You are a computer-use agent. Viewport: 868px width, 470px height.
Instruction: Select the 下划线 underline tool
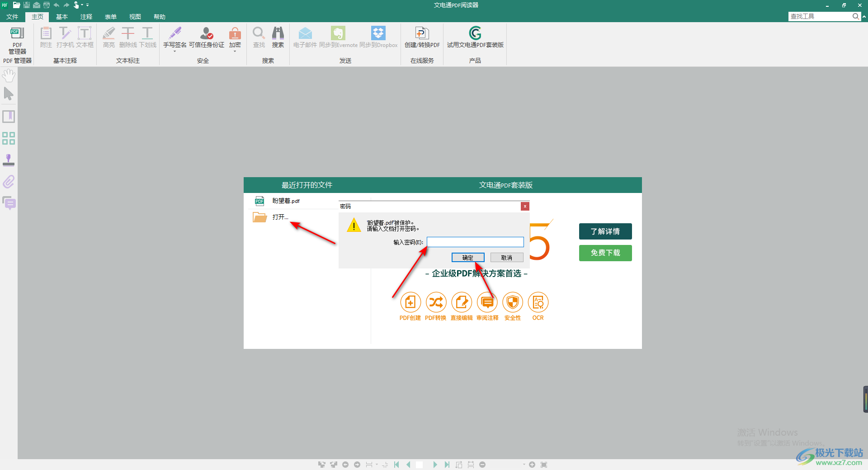pyautogui.click(x=147, y=37)
